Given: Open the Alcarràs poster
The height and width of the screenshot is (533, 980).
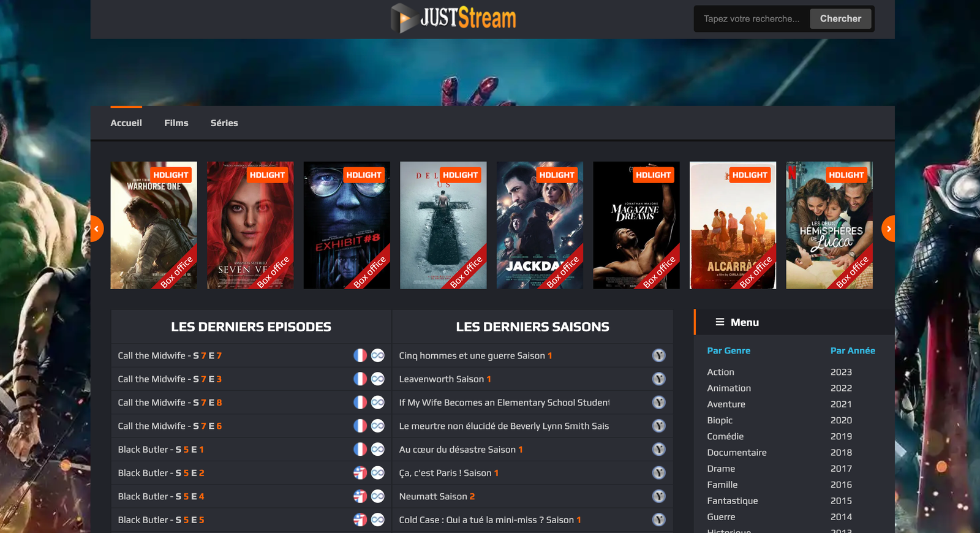Looking at the screenshot, I should [x=733, y=225].
